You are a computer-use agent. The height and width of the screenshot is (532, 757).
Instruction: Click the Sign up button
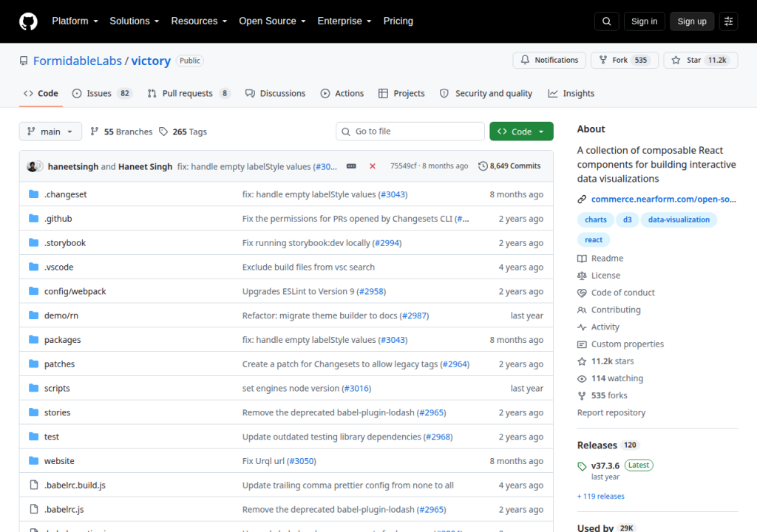pyautogui.click(x=692, y=21)
